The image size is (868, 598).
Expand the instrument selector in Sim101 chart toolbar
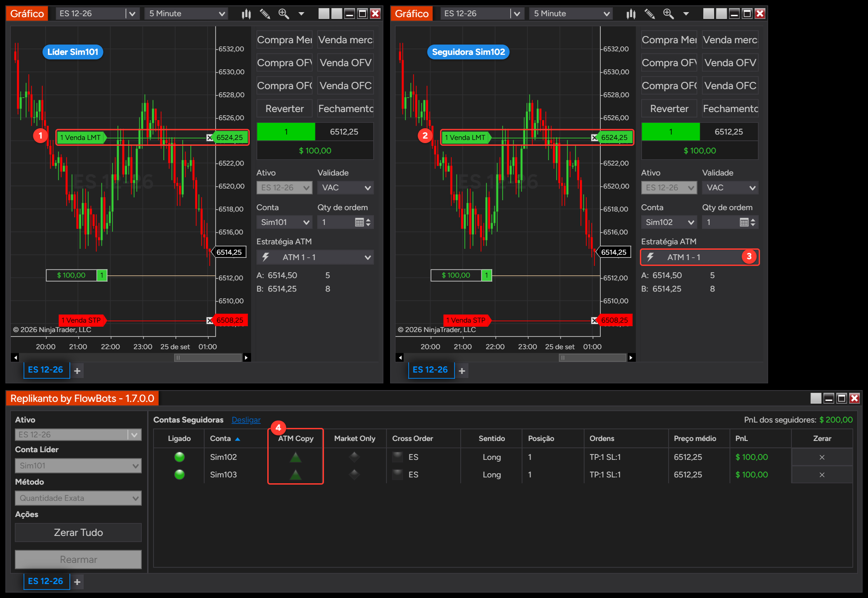(132, 14)
